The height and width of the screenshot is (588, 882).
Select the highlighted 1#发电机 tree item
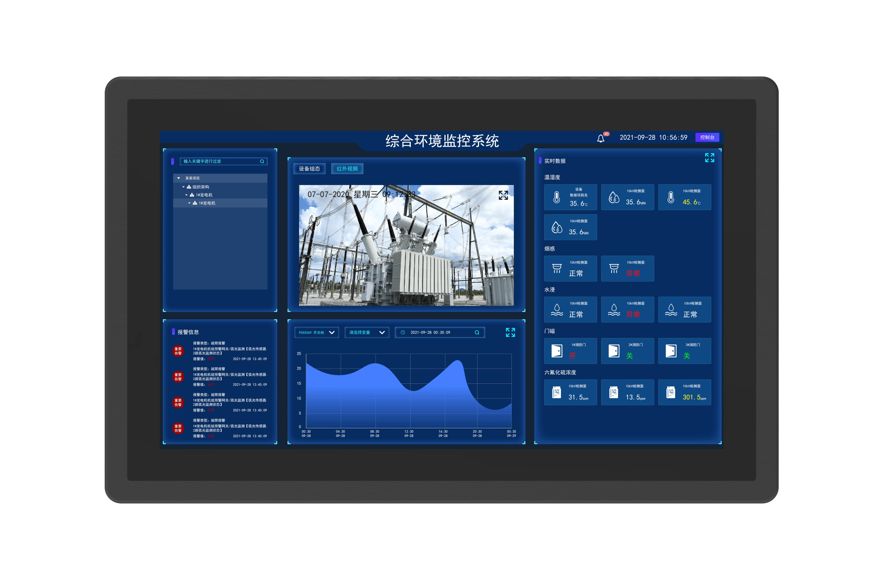point(207,203)
